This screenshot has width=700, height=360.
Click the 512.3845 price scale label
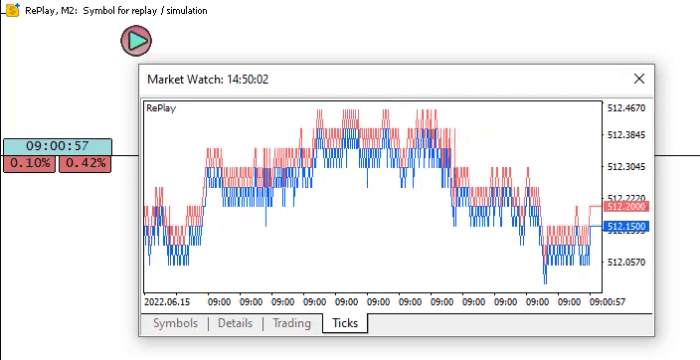[x=626, y=135]
